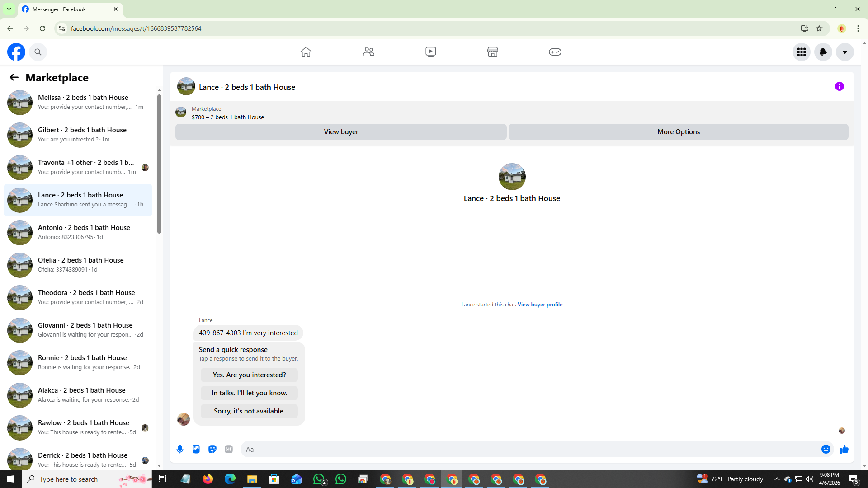This screenshot has height=488, width=868.
Task: Expand the account dropdown arrow
Action: pyautogui.click(x=845, y=52)
